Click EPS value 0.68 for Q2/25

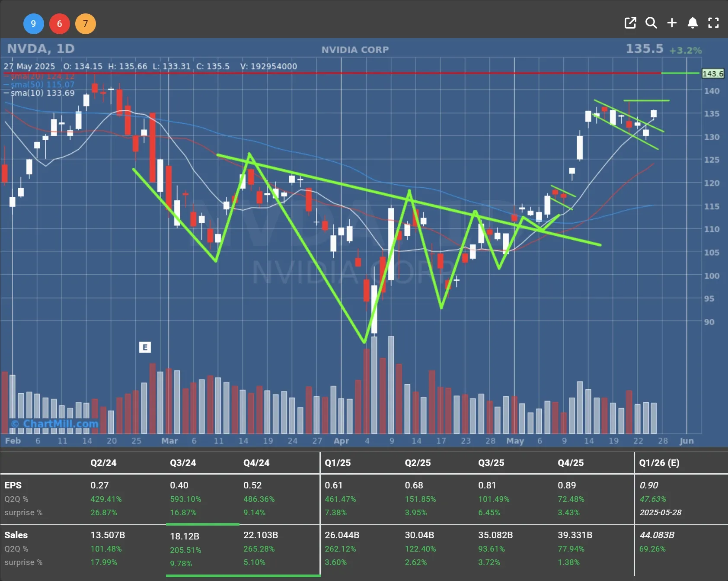tap(414, 485)
